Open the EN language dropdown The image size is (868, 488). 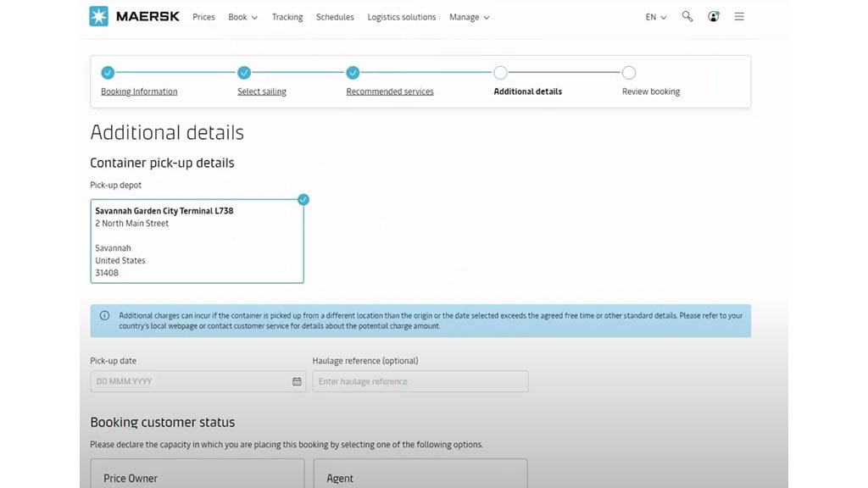[x=654, y=16]
